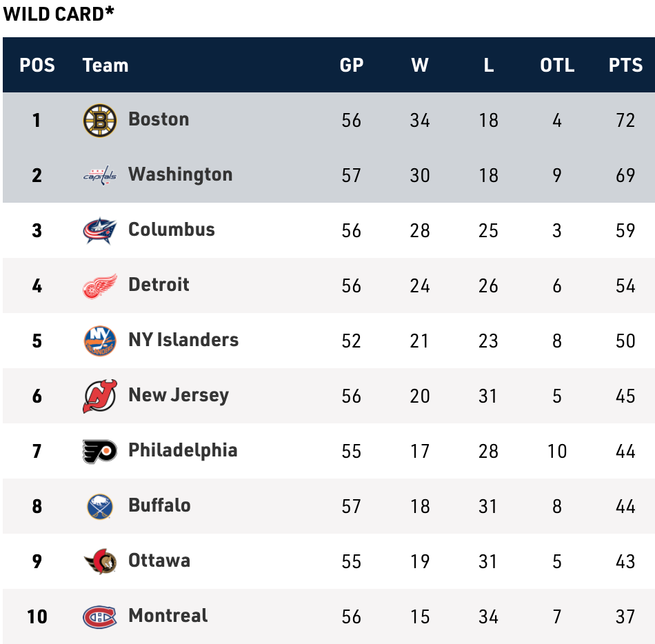Open the Boston team name link
655x644 pixels.
[x=159, y=119]
